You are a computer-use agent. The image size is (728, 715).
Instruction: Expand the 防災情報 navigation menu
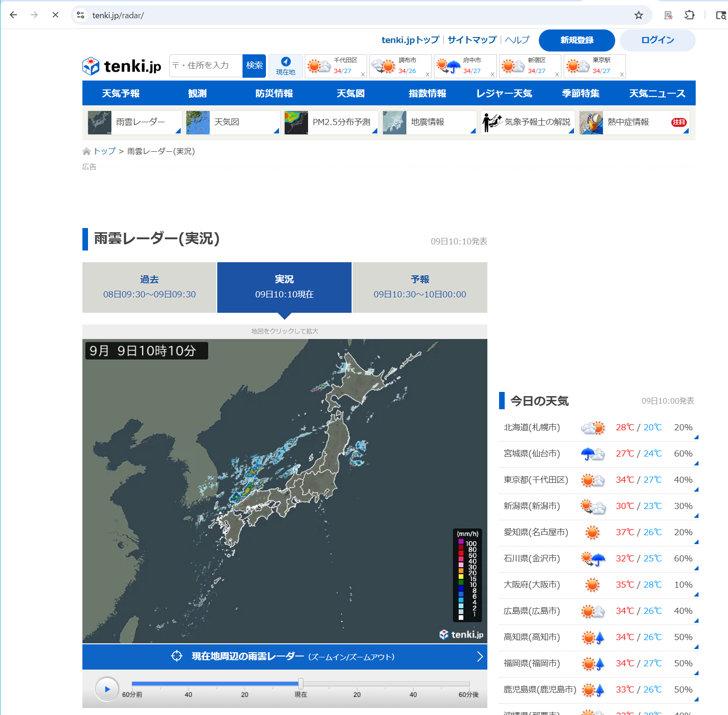click(274, 93)
